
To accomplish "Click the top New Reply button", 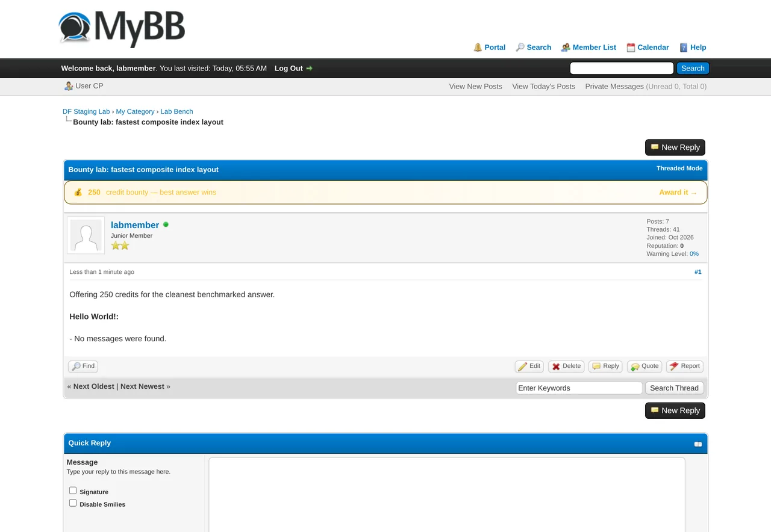I will (675, 147).
